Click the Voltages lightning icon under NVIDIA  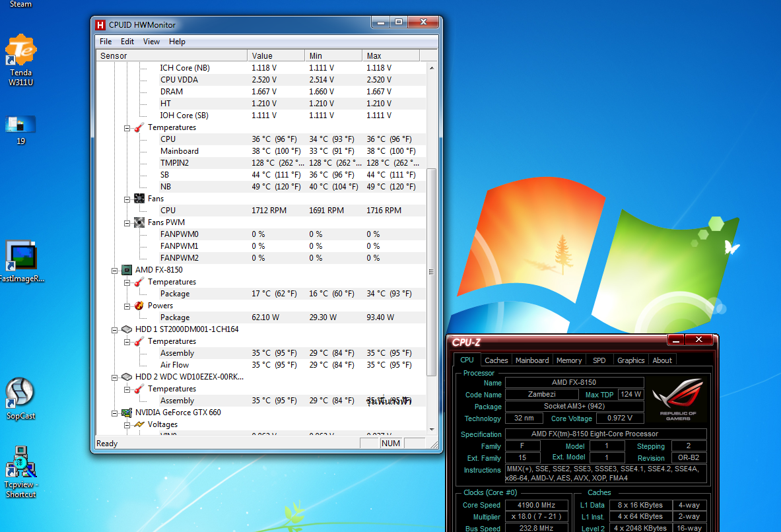[x=139, y=424]
